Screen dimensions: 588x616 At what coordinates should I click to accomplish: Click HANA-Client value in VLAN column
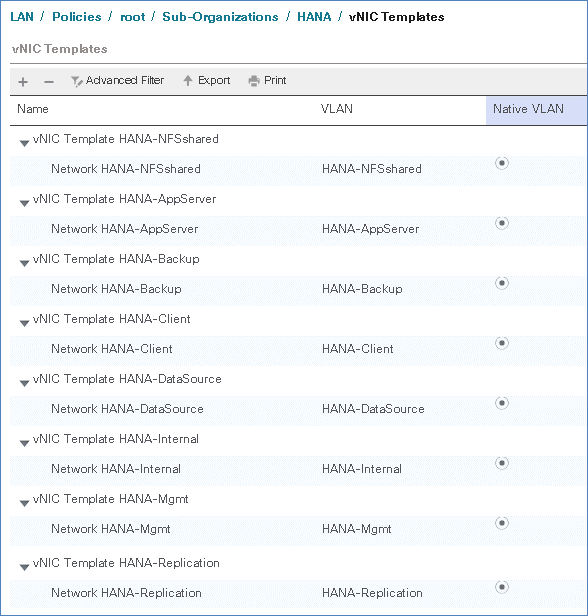[357, 349]
